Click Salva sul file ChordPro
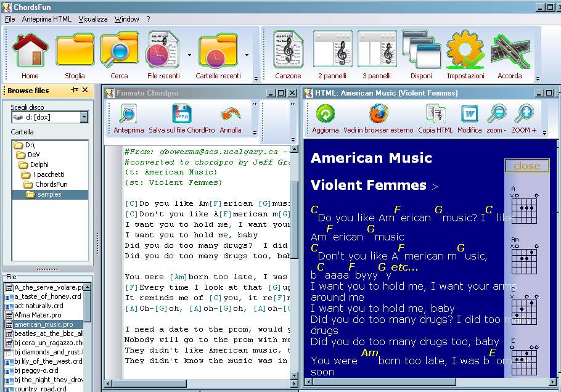 tap(182, 113)
